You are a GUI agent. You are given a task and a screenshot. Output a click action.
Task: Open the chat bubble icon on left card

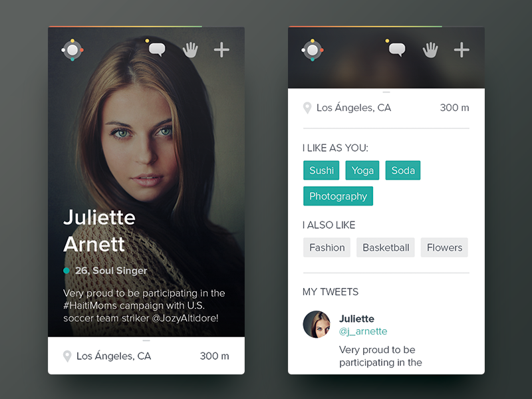click(157, 50)
